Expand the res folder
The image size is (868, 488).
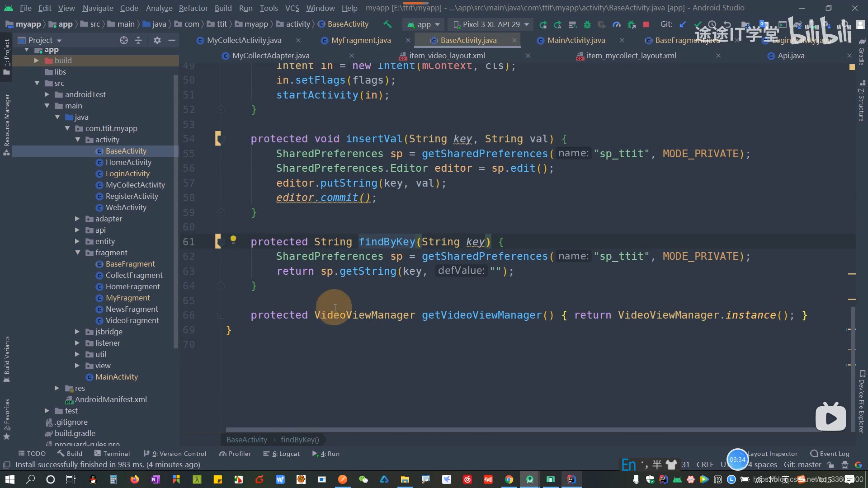coord(57,388)
